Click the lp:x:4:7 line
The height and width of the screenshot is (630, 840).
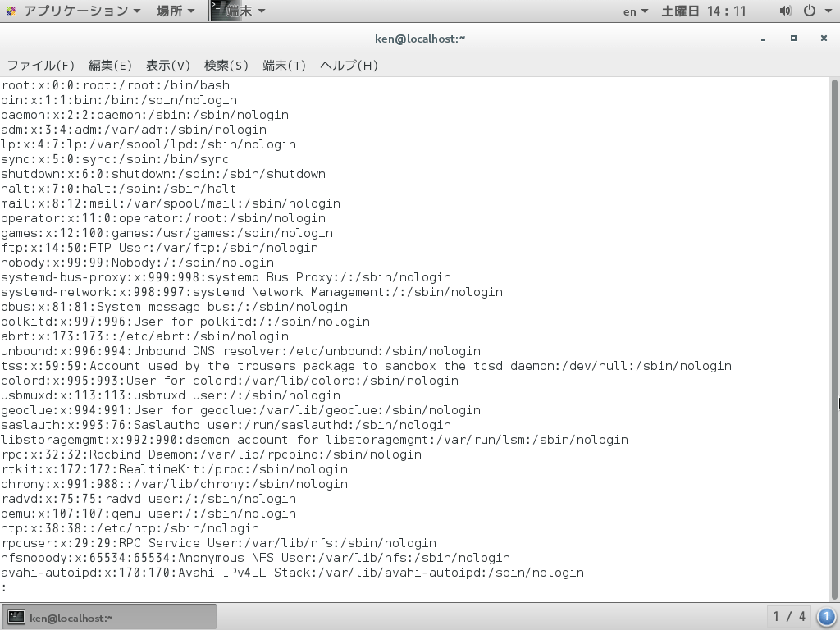[148, 144]
